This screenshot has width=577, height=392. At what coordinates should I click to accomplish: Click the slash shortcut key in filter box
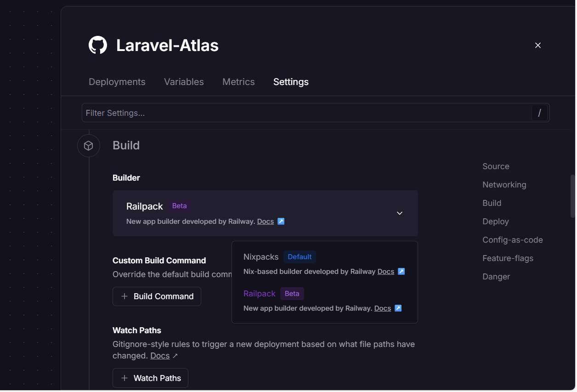(x=539, y=113)
